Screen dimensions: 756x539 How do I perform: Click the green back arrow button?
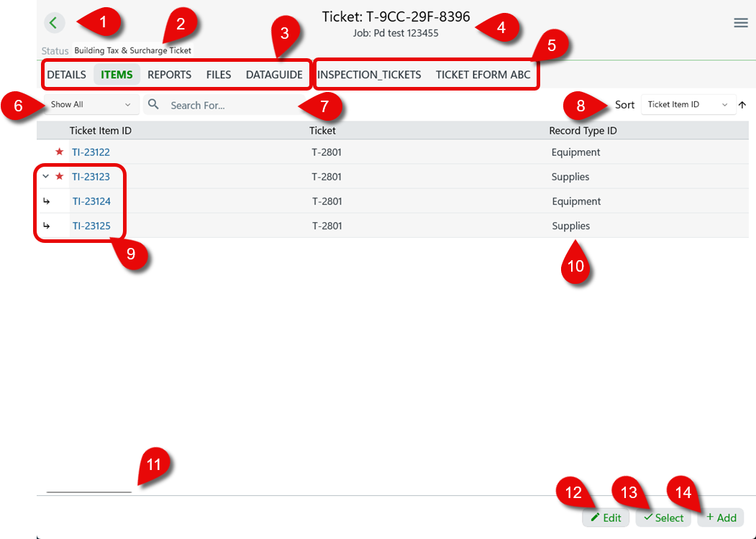tap(55, 23)
